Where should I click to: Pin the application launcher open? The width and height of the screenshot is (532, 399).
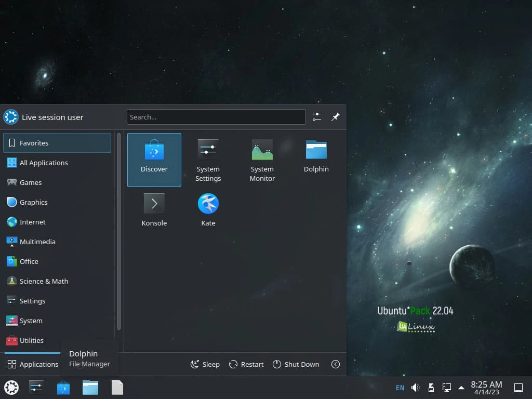tap(336, 117)
